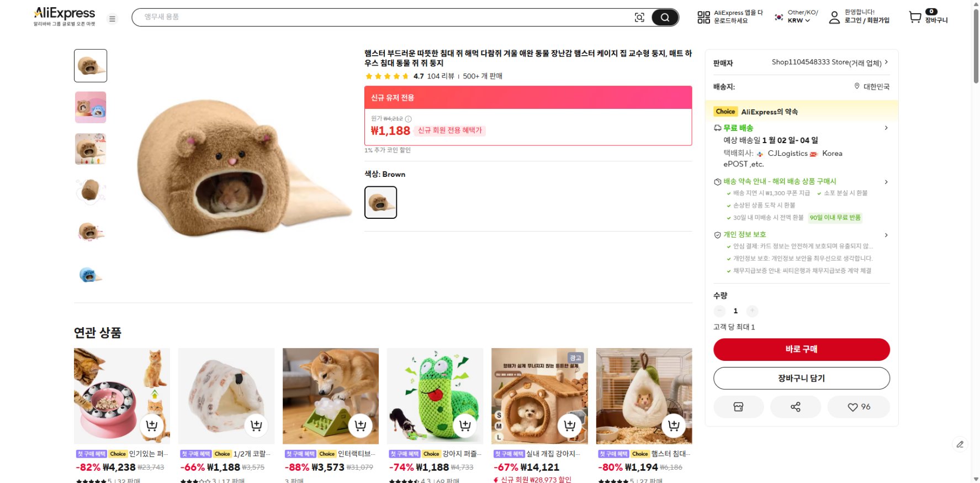
Task: Decrease quantity with minus button
Action: [x=719, y=311]
